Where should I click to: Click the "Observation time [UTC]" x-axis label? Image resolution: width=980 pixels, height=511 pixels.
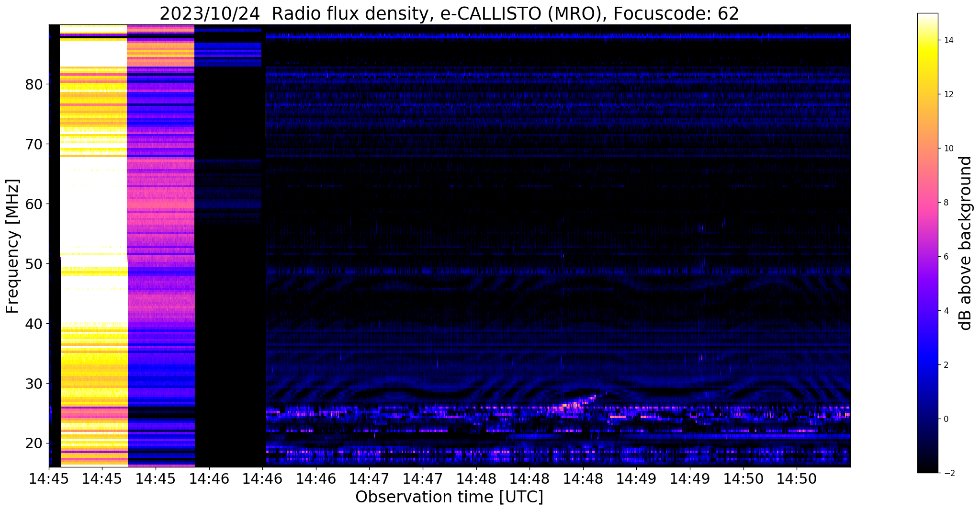click(x=449, y=497)
